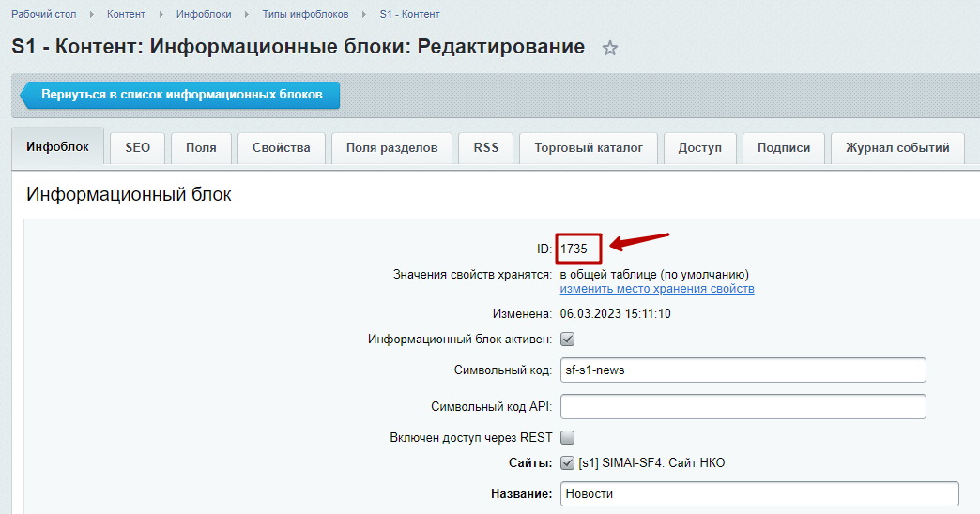Click the Символьный код API input field
Viewport: 980px width, 514px height.
743,407
